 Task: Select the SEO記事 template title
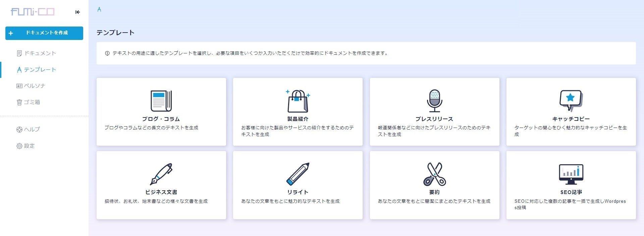point(571,192)
